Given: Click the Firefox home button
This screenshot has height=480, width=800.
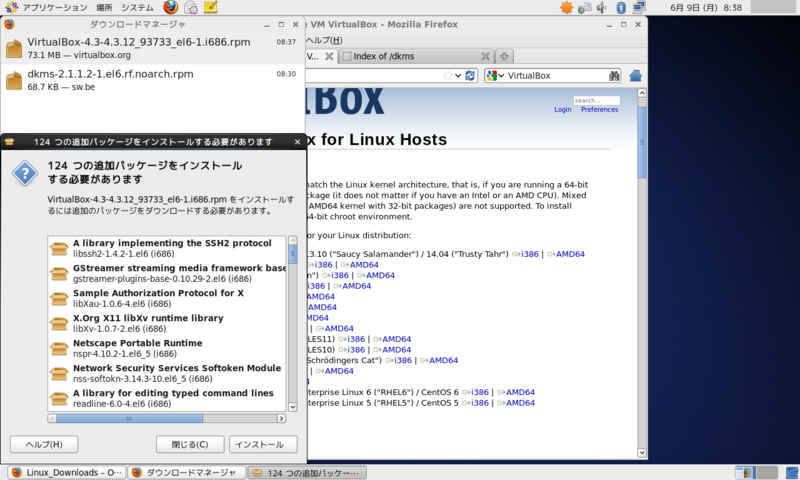Looking at the screenshot, I should tap(635, 75).
